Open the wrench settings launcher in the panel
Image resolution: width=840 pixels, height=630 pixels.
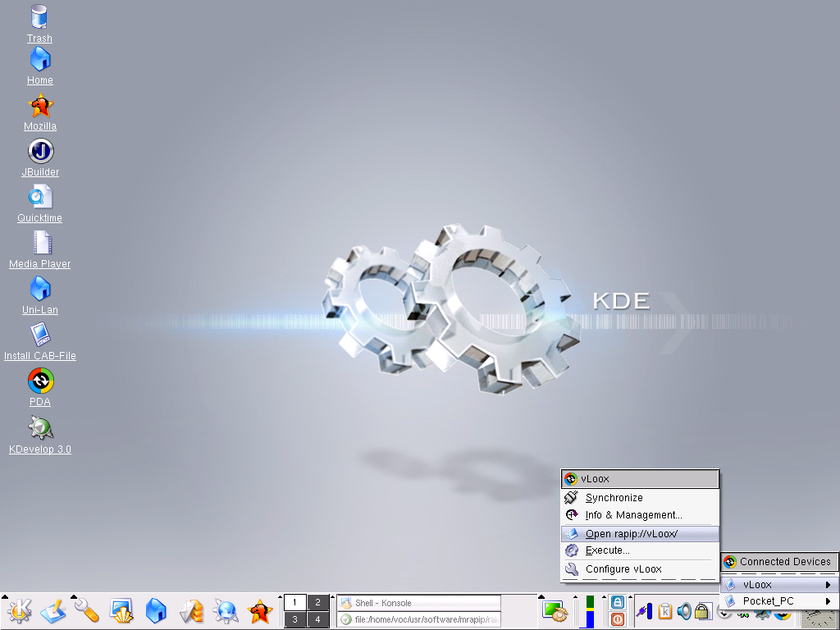click(x=87, y=611)
